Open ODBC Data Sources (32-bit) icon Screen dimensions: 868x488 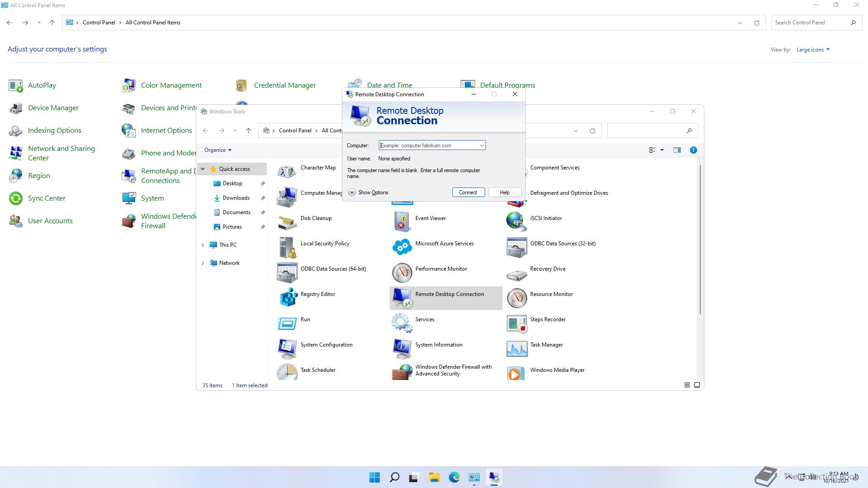tap(517, 247)
